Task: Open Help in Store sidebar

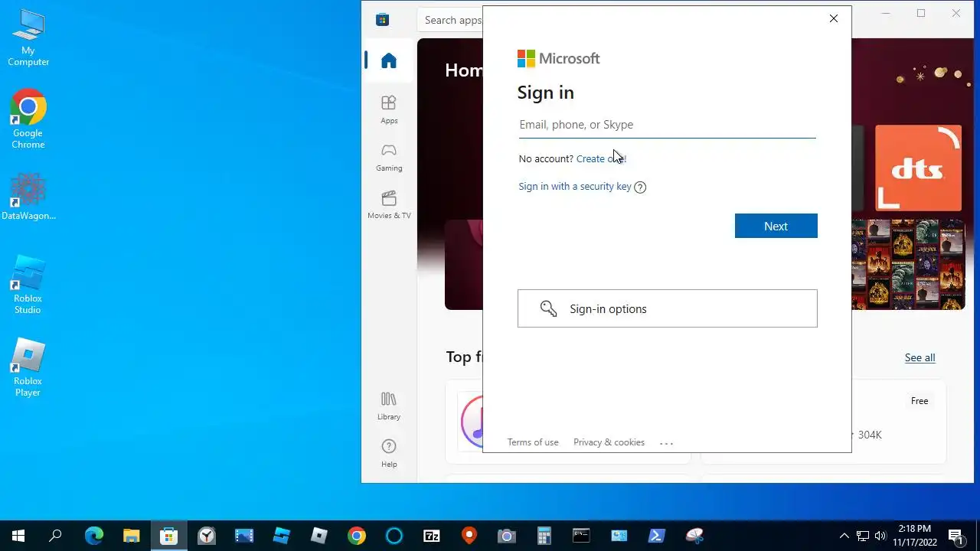Action: tap(389, 452)
